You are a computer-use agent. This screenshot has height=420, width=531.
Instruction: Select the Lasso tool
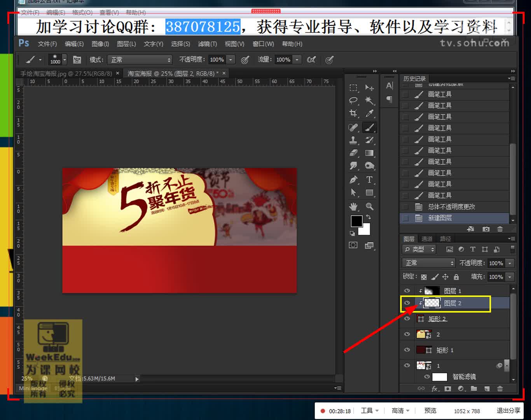[x=353, y=101]
